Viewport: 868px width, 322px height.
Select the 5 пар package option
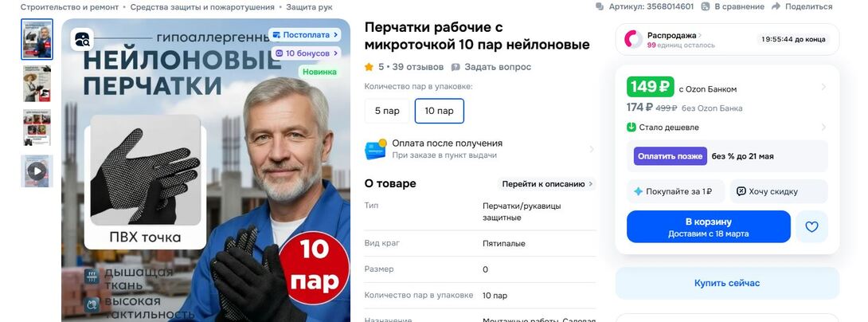pos(387,111)
